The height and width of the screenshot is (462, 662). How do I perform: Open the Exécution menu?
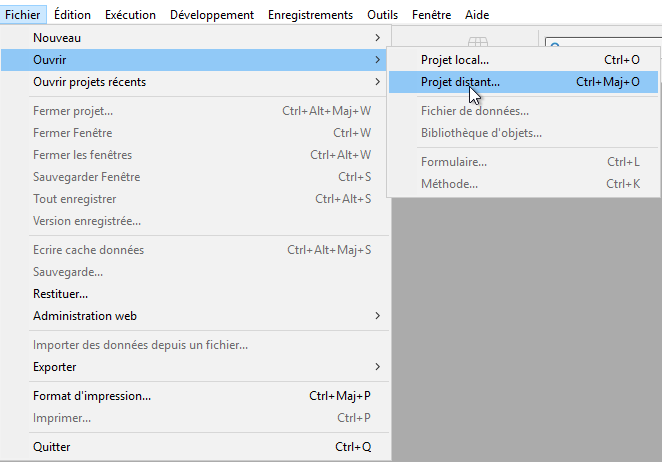click(130, 15)
